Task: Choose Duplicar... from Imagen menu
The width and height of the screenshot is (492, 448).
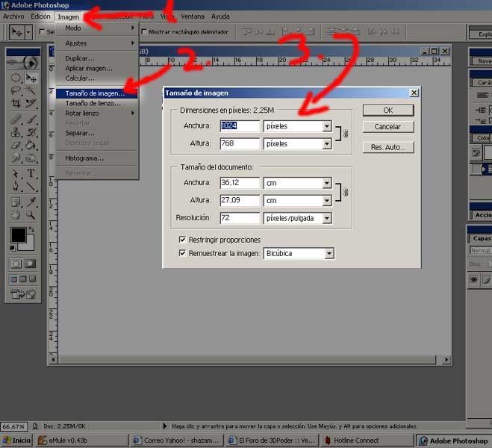Action: tap(96, 58)
